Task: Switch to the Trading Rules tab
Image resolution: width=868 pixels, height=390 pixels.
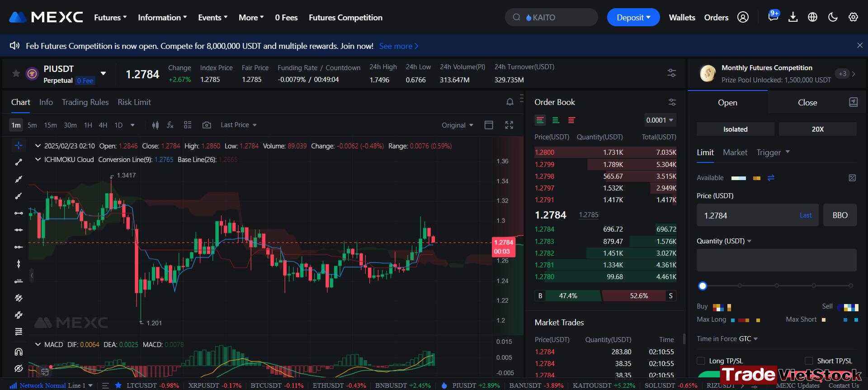Action: [85, 102]
